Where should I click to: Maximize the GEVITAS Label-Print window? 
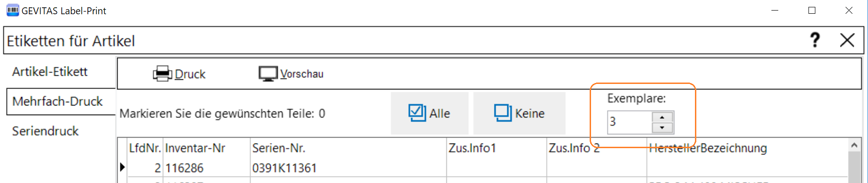coord(812,10)
